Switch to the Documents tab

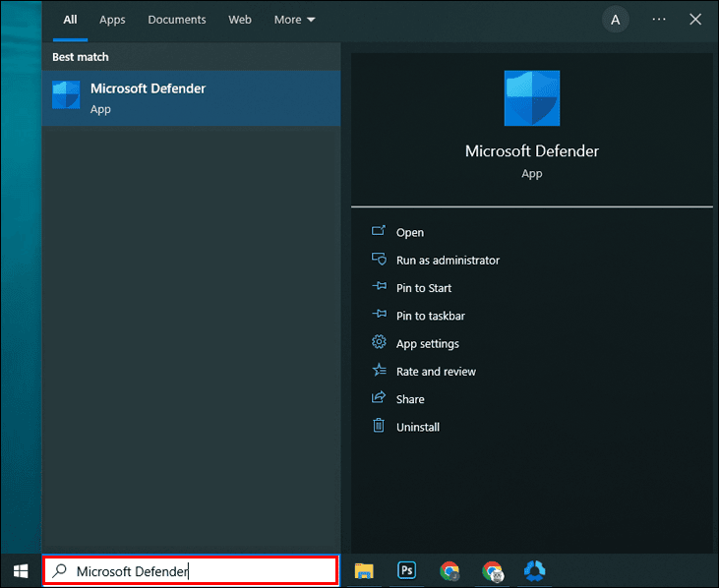point(177,20)
